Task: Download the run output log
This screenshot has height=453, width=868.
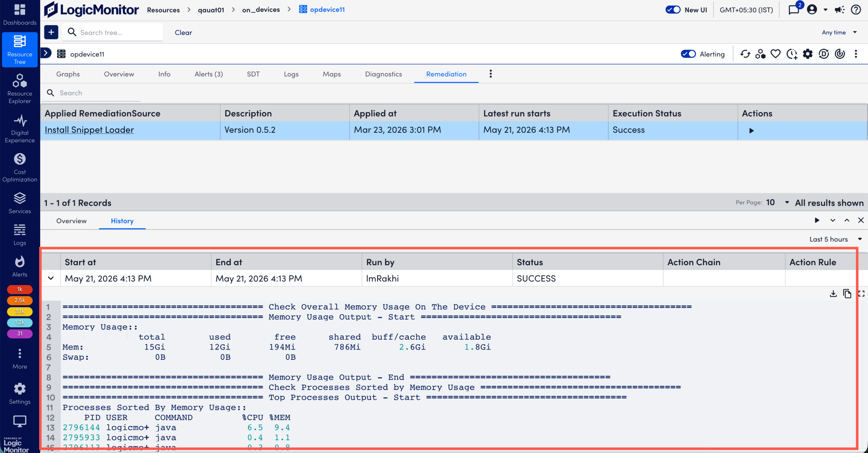Action: click(x=833, y=294)
